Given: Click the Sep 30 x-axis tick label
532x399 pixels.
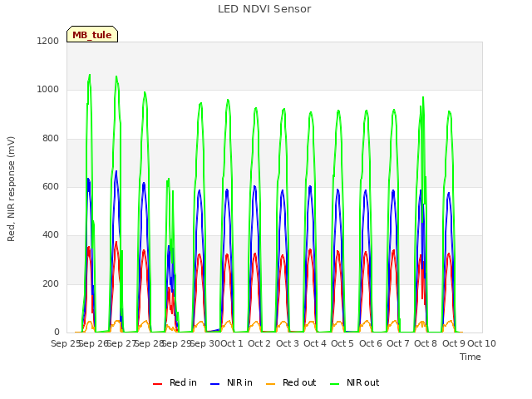Looking at the screenshot, I should pos(205,343).
